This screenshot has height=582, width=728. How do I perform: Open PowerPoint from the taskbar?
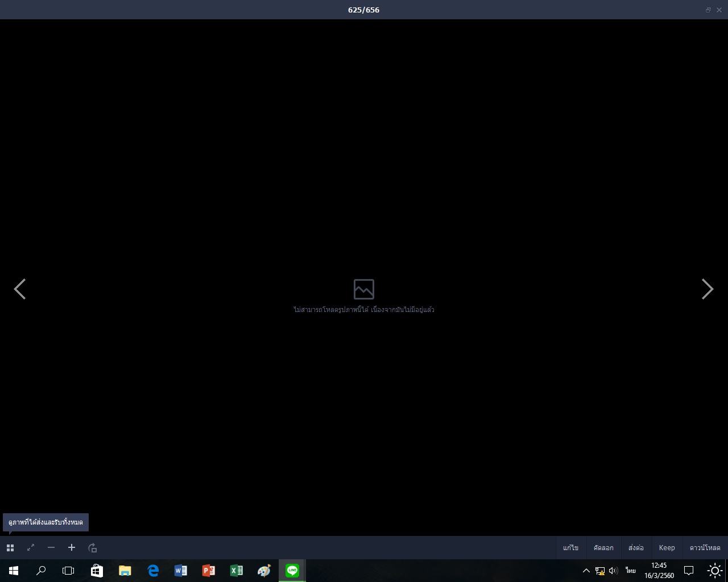pos(208,571)
